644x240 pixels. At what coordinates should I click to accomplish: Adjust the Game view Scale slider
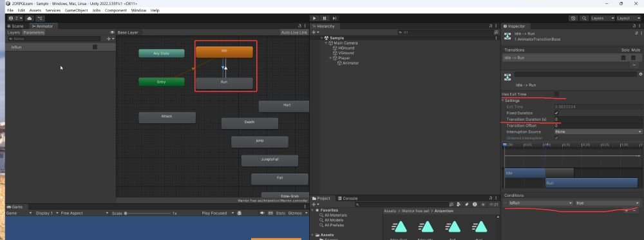pyautogui.click(x=148, y=214)
